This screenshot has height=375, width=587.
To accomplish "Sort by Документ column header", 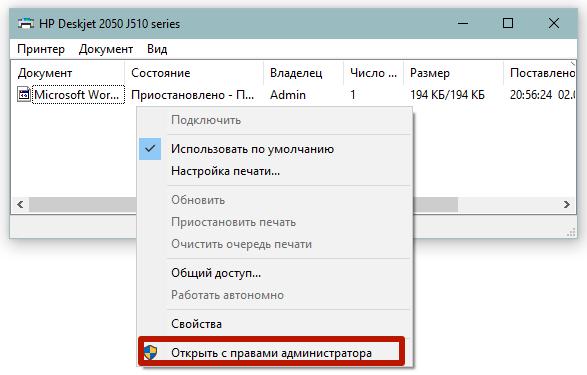I will [68, 73].
